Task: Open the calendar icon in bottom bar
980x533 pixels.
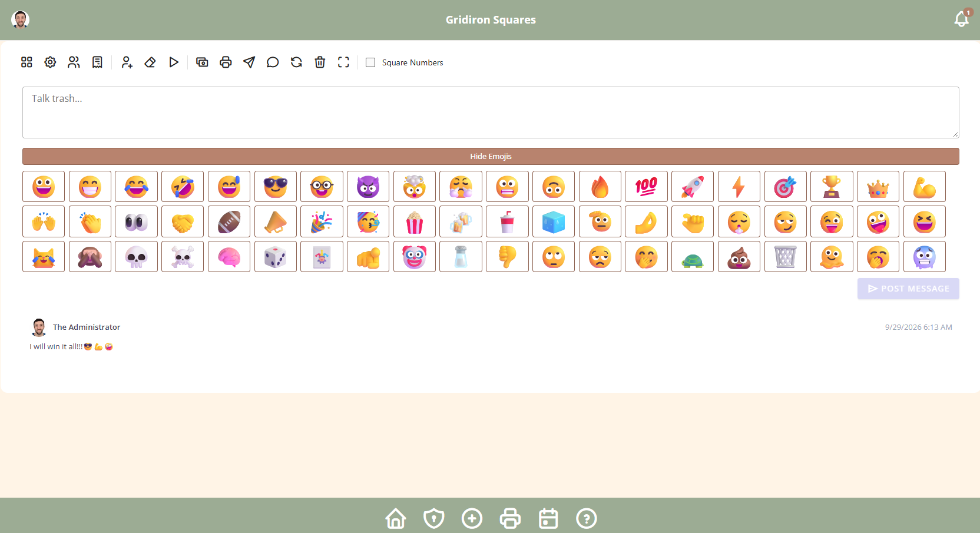Action: coord(548,518)
